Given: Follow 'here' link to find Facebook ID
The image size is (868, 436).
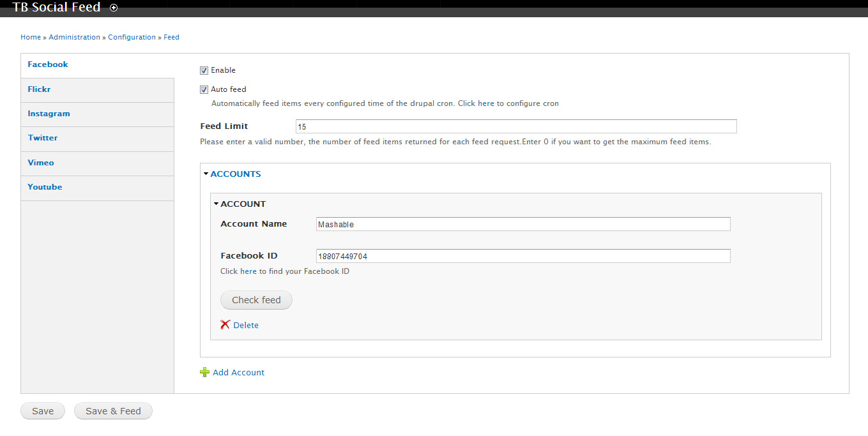Looking at the screenshot, I should [x=248, y=271].
